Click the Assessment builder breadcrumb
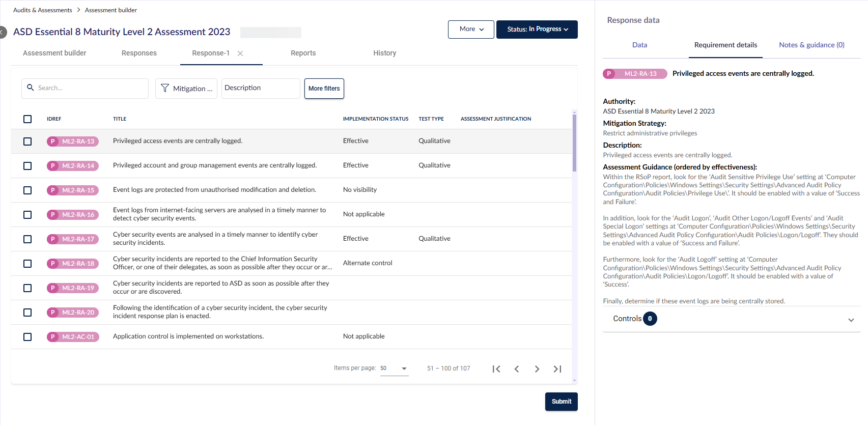868x425 pixels. [111, 10]
